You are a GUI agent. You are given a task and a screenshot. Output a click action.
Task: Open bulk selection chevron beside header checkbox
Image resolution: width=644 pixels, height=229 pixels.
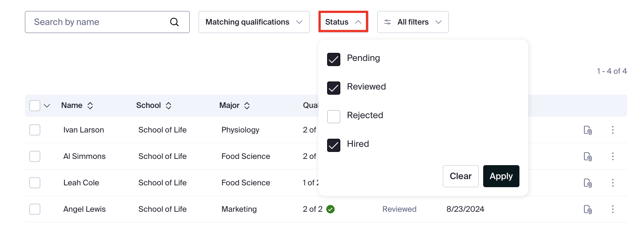[47, 106]
